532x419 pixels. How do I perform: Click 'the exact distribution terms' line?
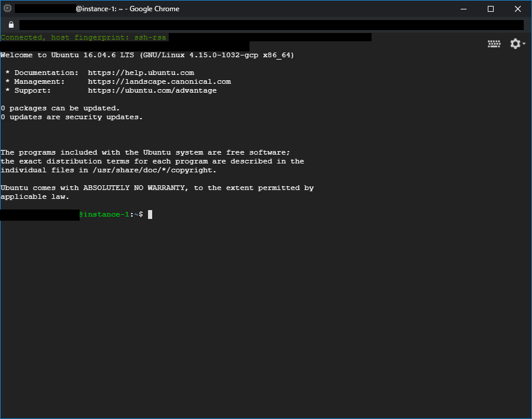(152, 161)
